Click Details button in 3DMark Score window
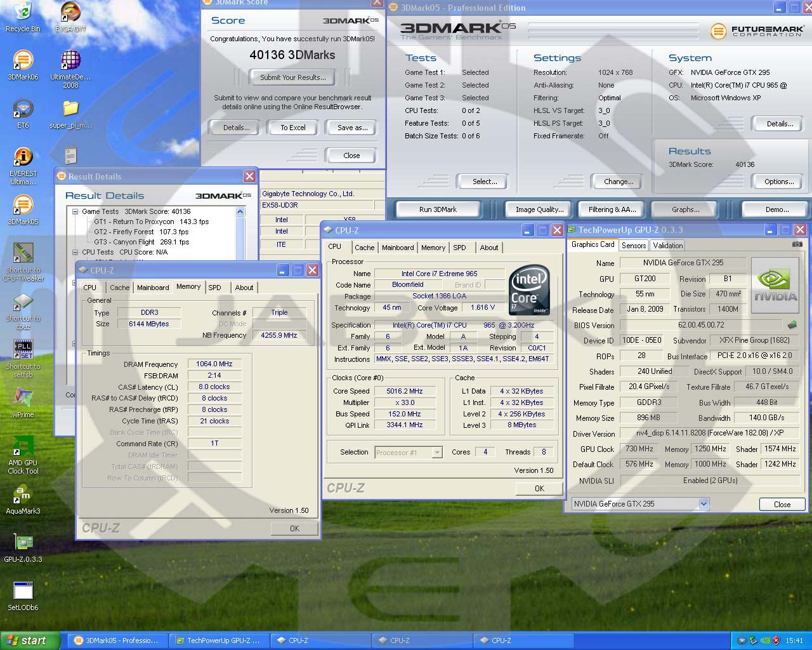The image size is (812, 650). (x=236, y=128)
